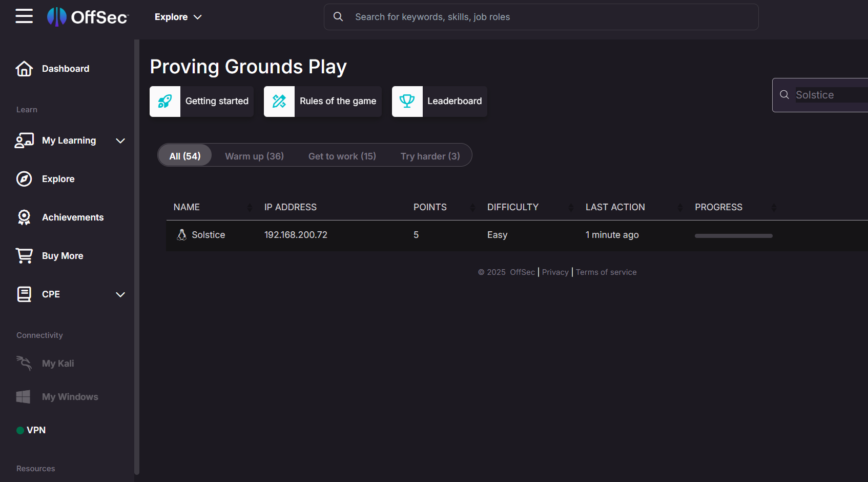This screenshot has width=868, height=482.
Task: Click the machine filter search icon
Action: 784,95
